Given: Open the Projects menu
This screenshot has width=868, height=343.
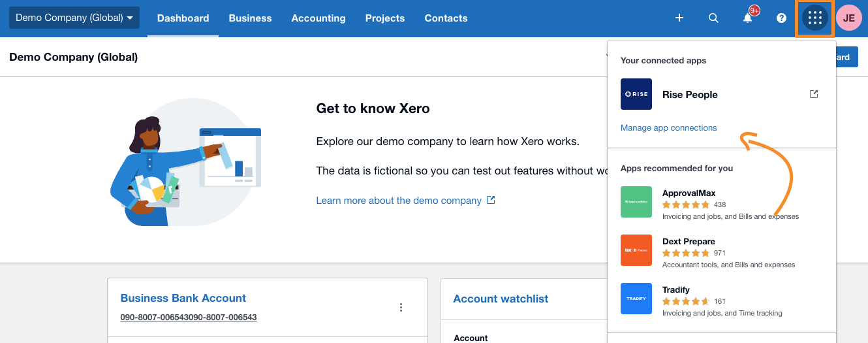Looking at the screenshot, I should [x=385, y=18].
